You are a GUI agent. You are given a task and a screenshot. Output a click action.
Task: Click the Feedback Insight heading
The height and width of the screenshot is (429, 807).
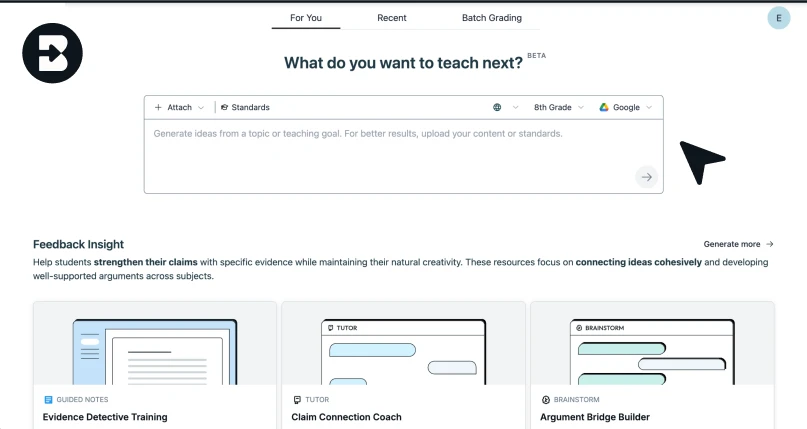pos(78,244)
